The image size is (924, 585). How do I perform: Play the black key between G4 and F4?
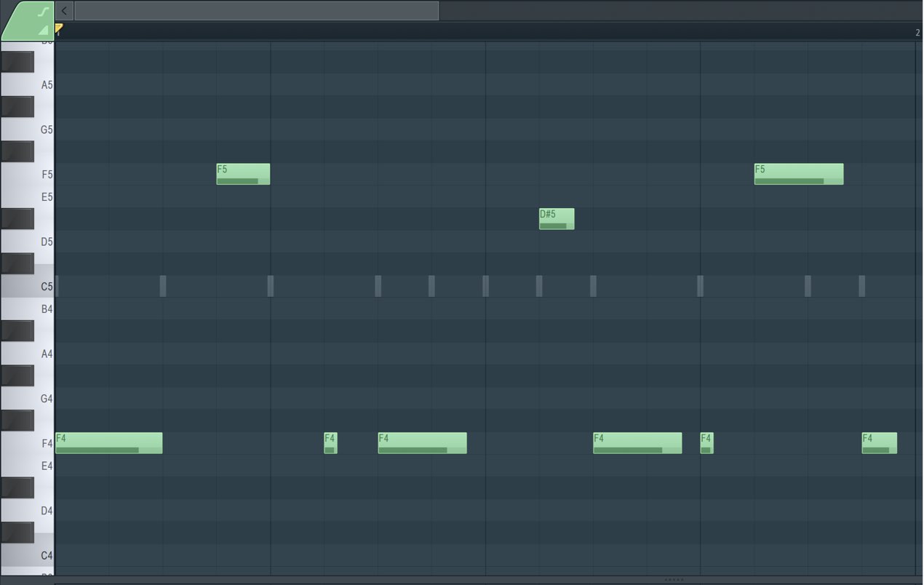(x=17, y=421)
